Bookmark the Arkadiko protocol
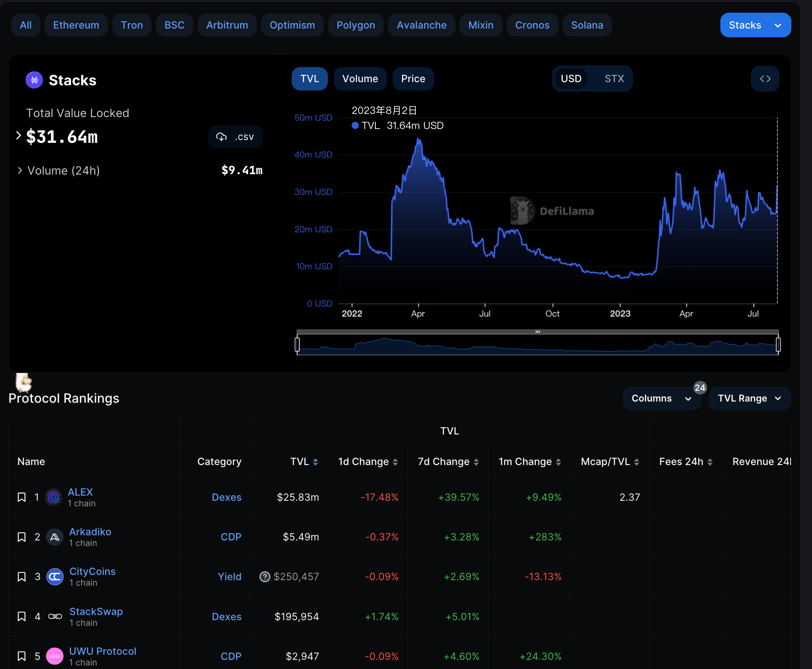The width and height of the screenshot is (812, 669). [x=22, y=537]
